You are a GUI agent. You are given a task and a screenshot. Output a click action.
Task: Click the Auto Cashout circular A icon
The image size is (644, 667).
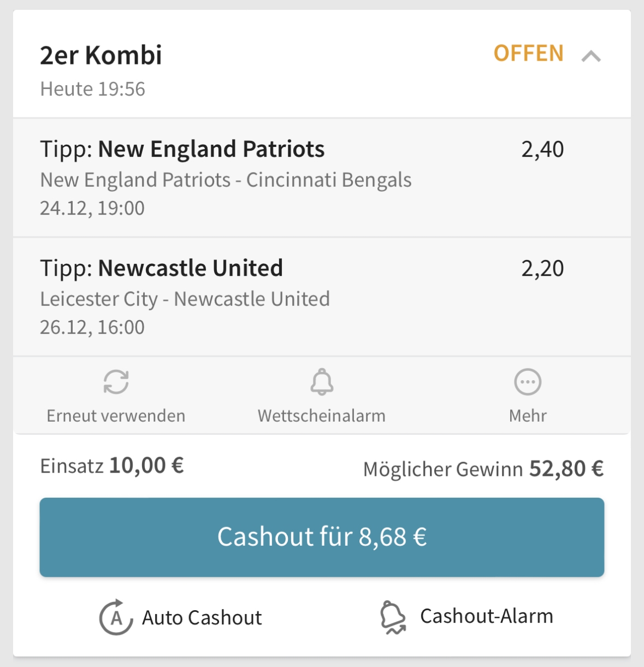[x=116, y=617]
